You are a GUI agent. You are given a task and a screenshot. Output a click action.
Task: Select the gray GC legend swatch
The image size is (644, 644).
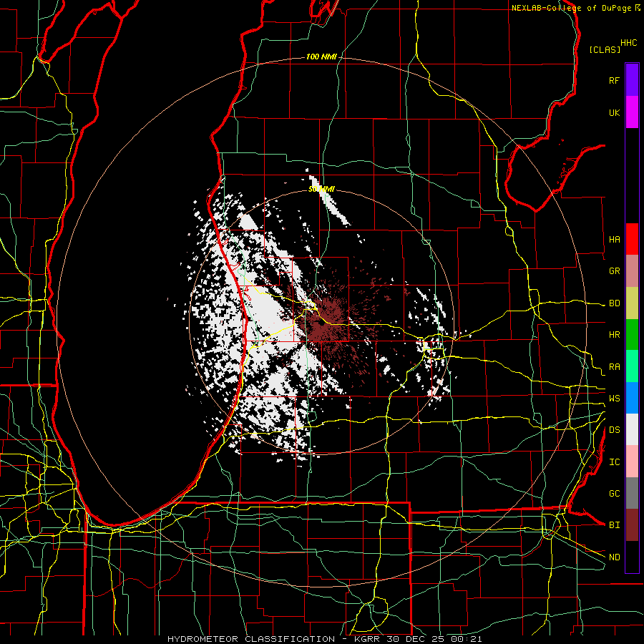(x=632, y=493)
